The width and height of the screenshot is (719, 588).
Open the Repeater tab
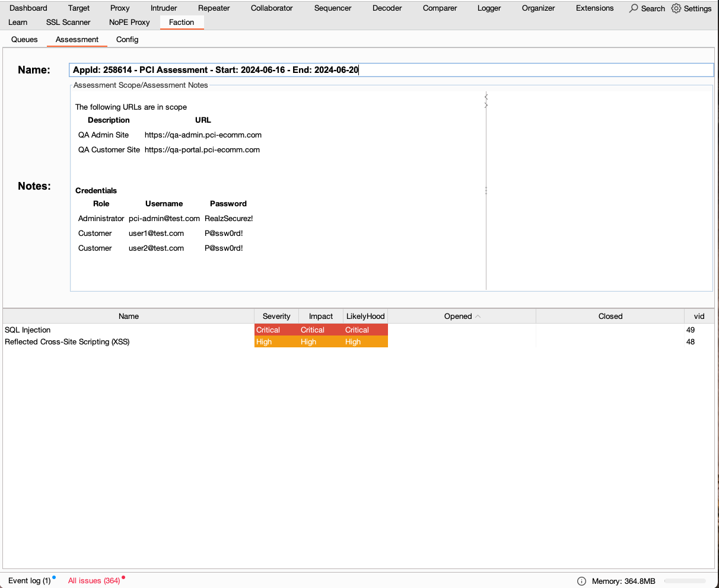point(214,8)
